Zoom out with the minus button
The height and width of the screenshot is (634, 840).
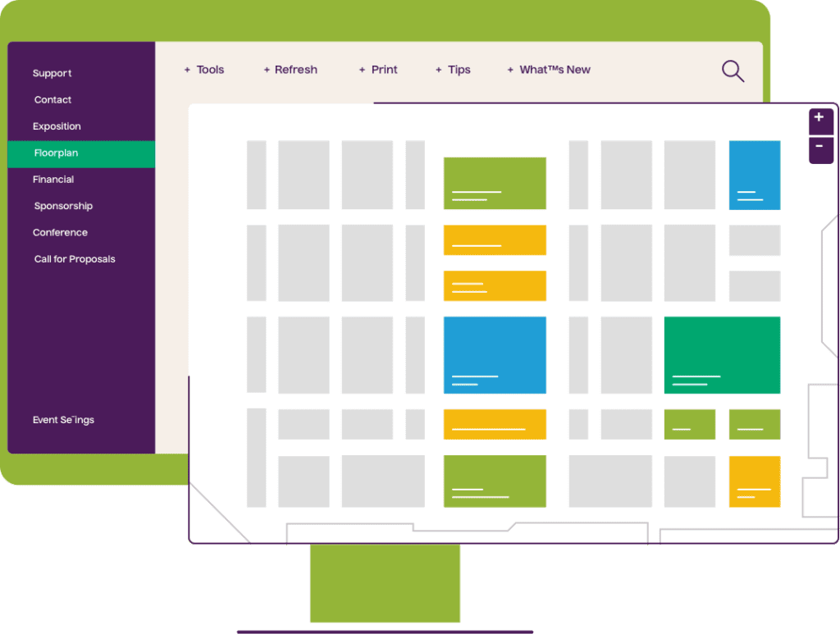pos(820,149)
